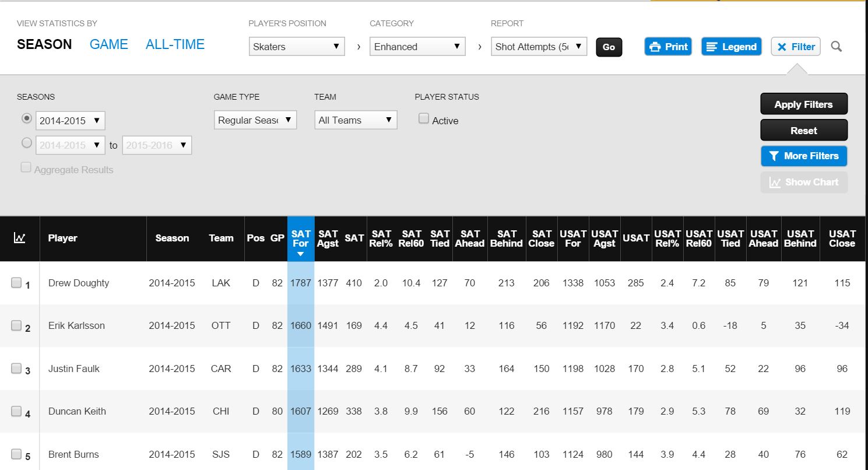Image resolution: width=868 pixels, height=470 pixels.
Task: Click the Apply Filters button
Action: coord(804,104)
